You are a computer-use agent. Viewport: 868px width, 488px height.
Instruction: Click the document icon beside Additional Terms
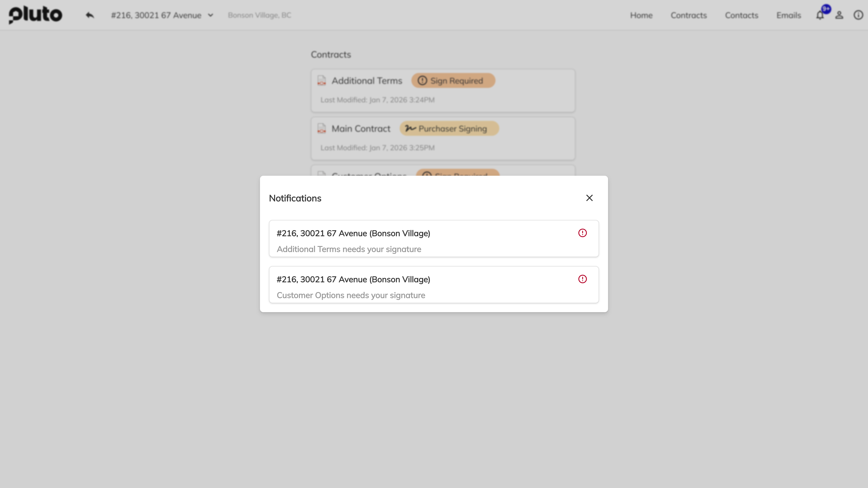pyautogui.click(x=322, y=80)
